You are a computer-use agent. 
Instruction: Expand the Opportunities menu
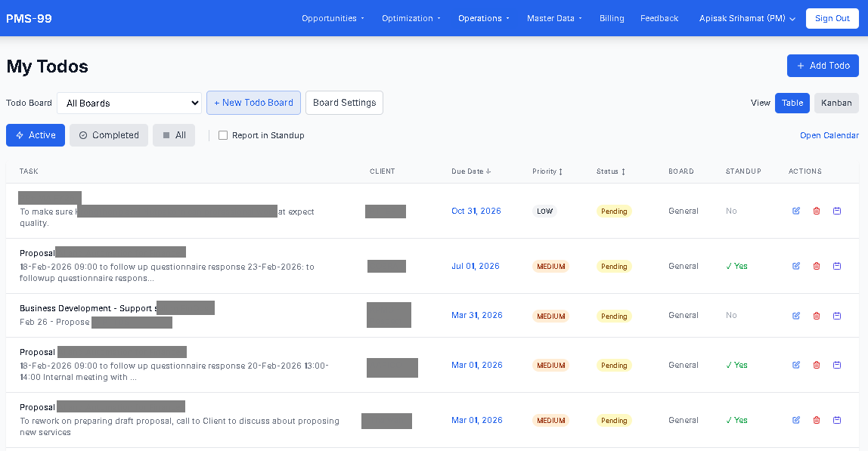pos(333,18)
